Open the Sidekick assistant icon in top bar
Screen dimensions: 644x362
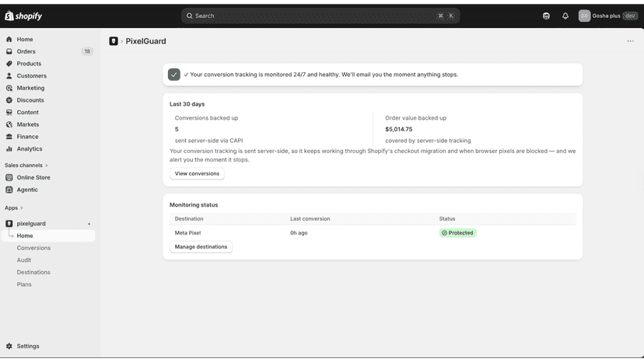point(546,16)
